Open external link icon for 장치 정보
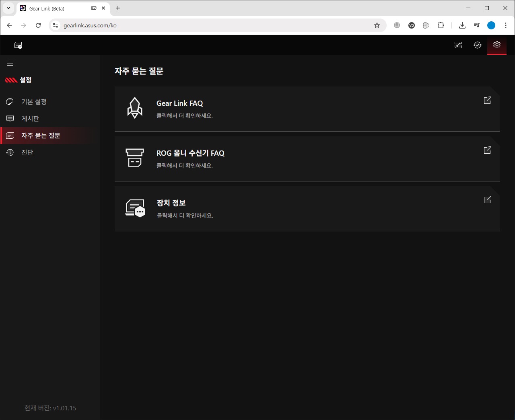515x420 pixels. 487,200
